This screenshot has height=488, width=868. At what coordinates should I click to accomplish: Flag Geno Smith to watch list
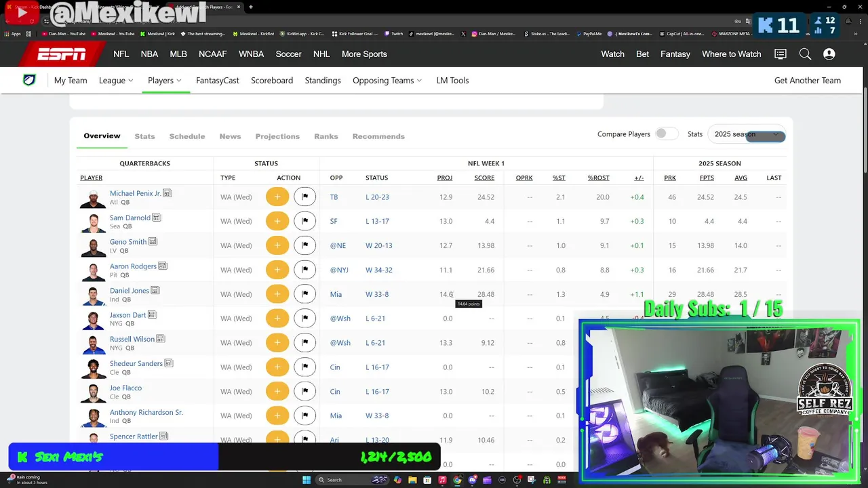(305, 245)
